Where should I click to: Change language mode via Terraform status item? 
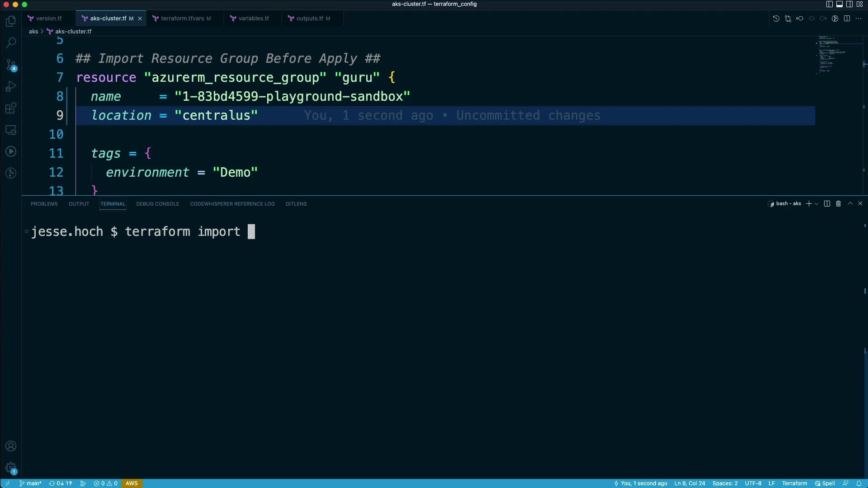coord(794,483)
